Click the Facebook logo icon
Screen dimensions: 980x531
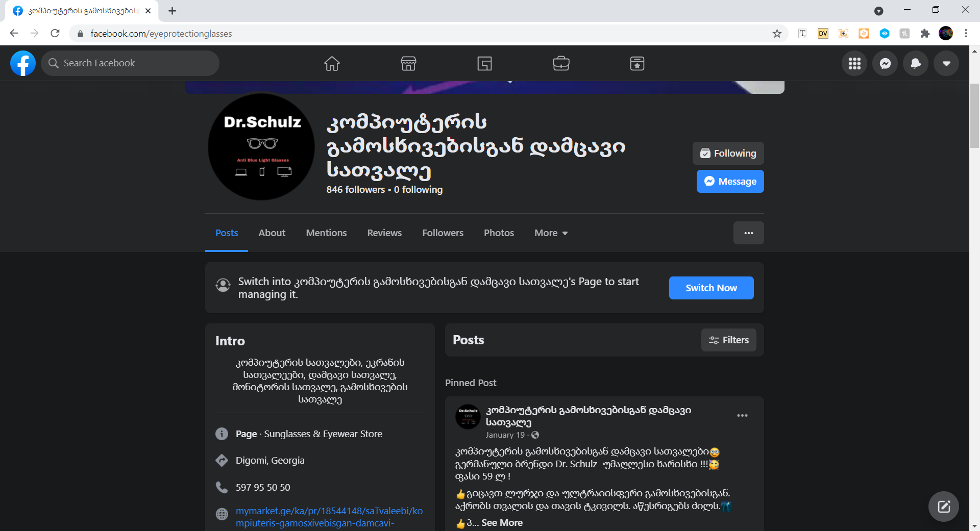pyautogui.click(x=23, y=63)
